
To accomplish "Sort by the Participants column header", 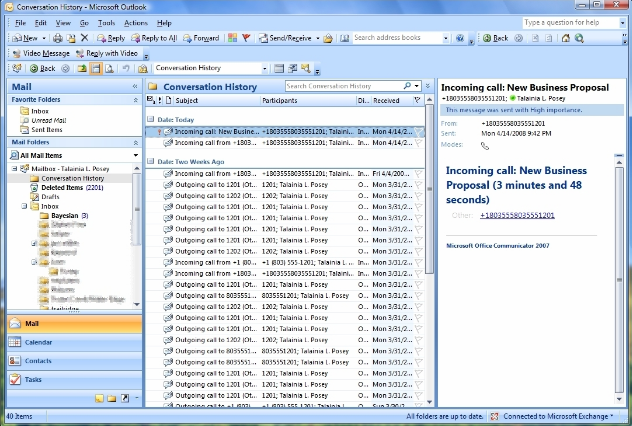I will click(309, 100).
